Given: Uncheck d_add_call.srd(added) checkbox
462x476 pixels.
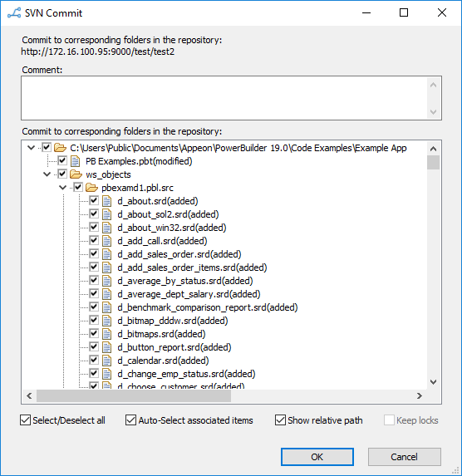Looking at the screenshot, I should (x=94, y=241).
